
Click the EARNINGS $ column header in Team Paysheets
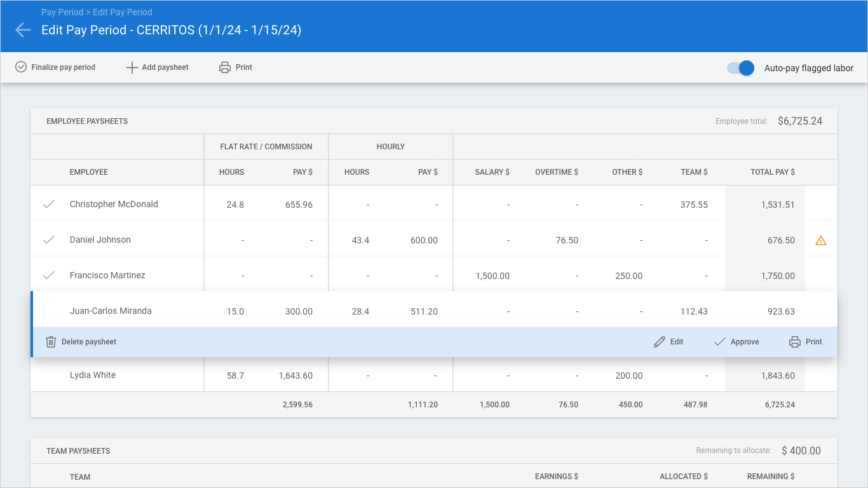(557, 477)
